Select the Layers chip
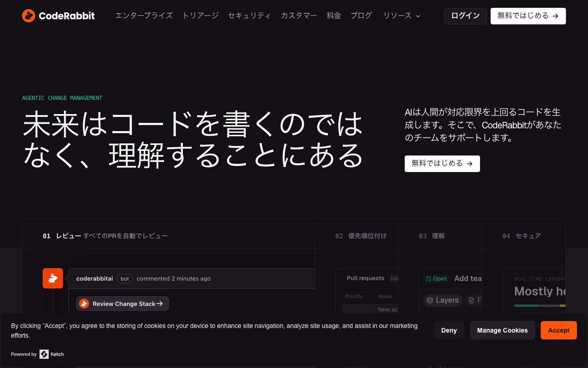588x368 pixels. pos(442,300)
